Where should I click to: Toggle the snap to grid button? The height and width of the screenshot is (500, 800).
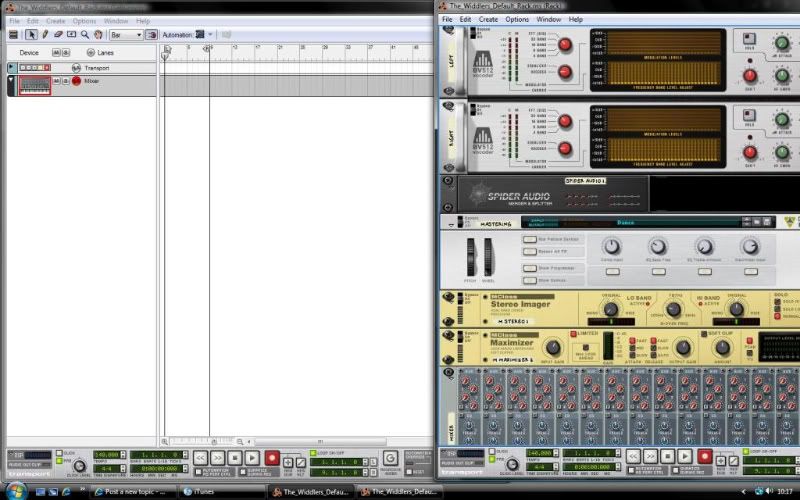tap(152, 35)
